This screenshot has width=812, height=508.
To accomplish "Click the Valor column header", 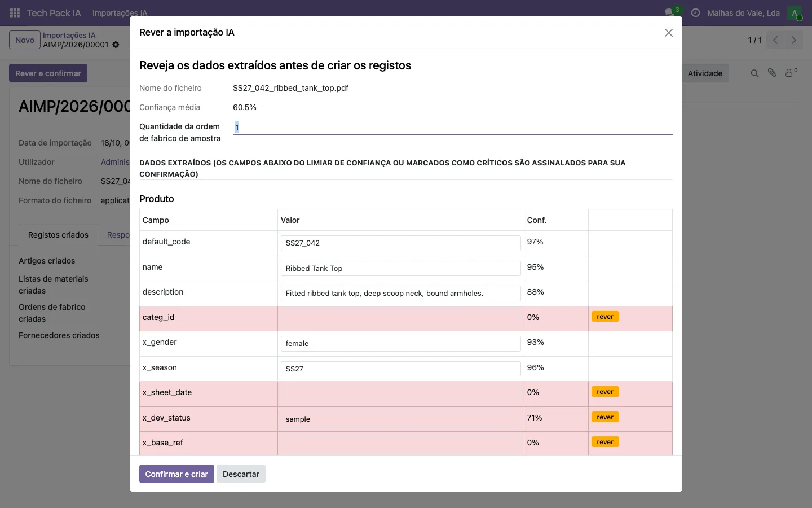I will point(290,220).
